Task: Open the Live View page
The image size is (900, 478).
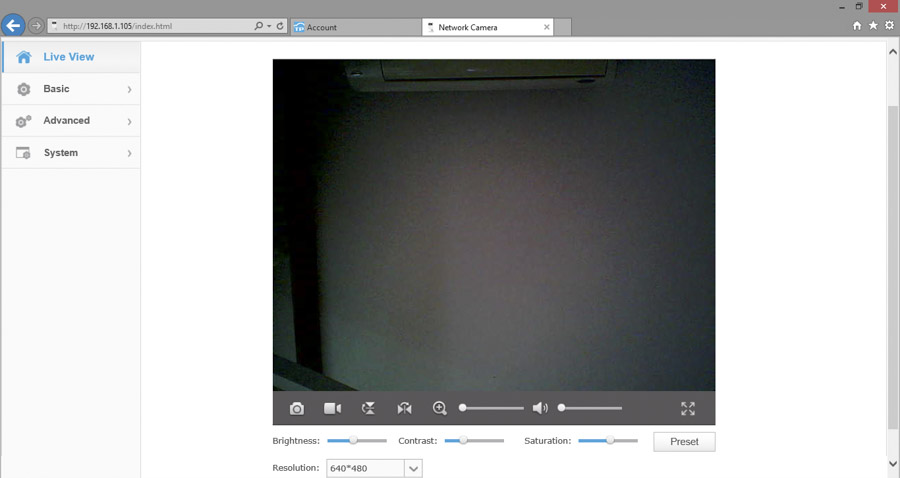Action: (x=71, y=57)
